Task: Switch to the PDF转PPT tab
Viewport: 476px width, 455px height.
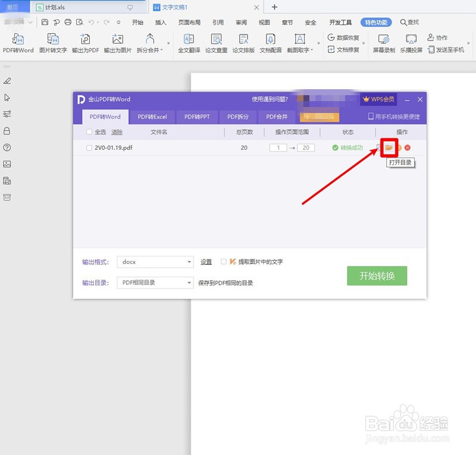Action: click(197, 117)
